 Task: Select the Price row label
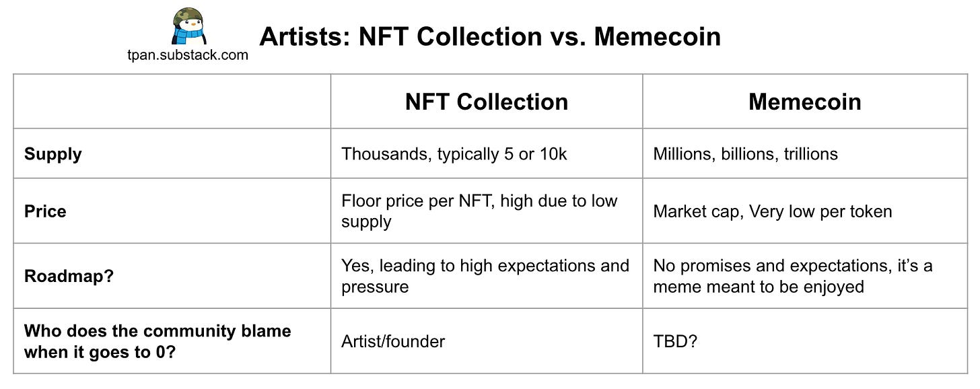tap(45, 211)
